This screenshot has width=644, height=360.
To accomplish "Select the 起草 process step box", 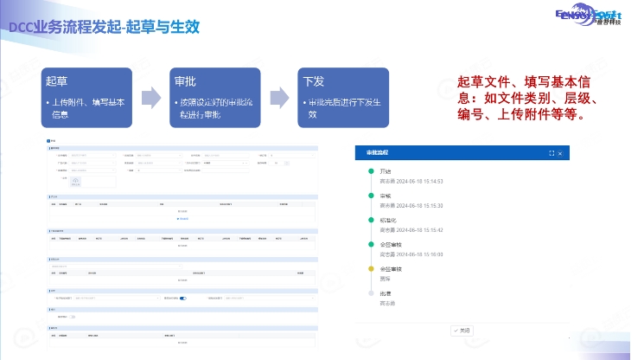I will pos(86,98).
